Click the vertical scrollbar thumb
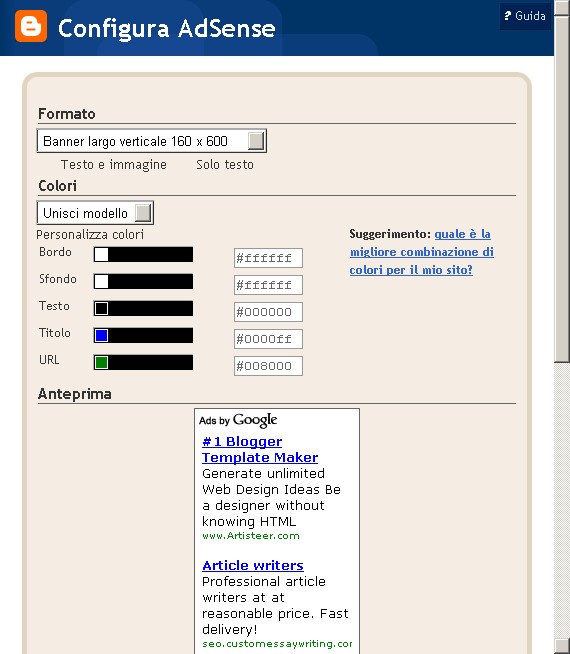This screenshot has height=654, width=570. [x=562, y=181]
